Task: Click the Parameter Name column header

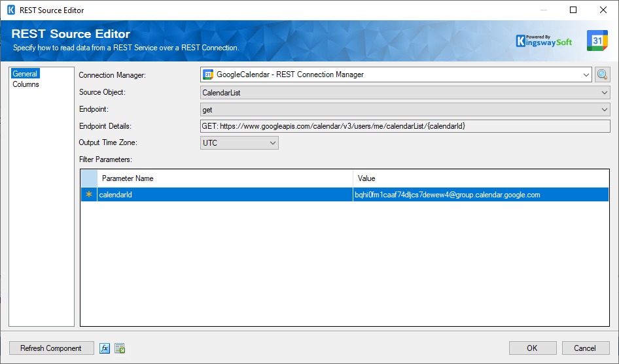Action: coord(225,178)
